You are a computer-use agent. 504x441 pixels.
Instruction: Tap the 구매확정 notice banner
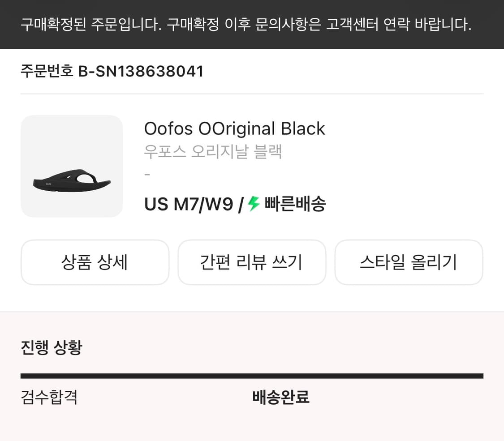click(246, 25)
